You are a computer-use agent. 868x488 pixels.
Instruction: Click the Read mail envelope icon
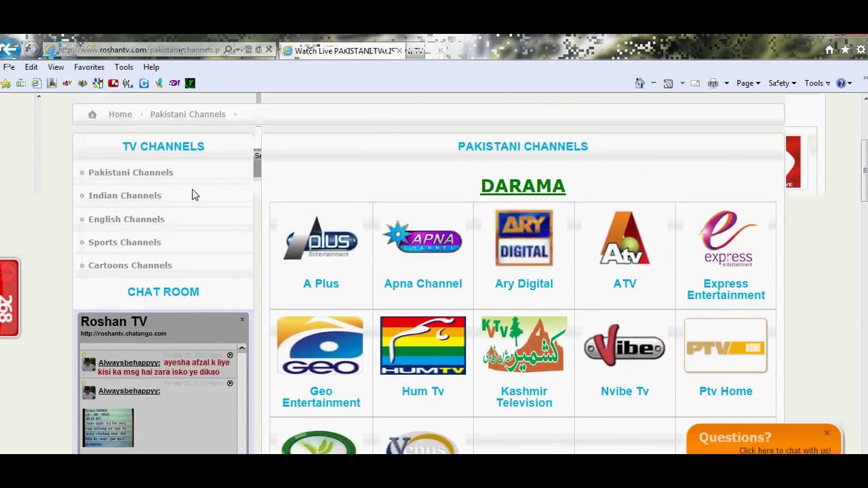tap(695, 83)
